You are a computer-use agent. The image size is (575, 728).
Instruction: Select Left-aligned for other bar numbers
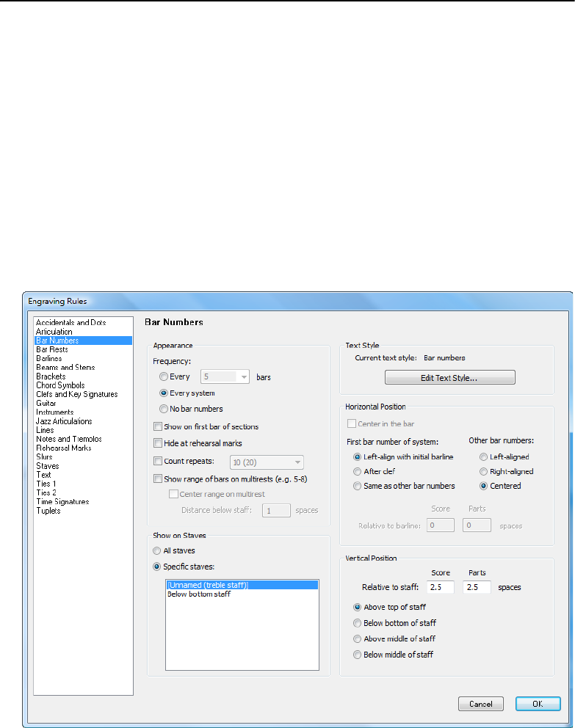pyautogui.click(x=483, y=457)
